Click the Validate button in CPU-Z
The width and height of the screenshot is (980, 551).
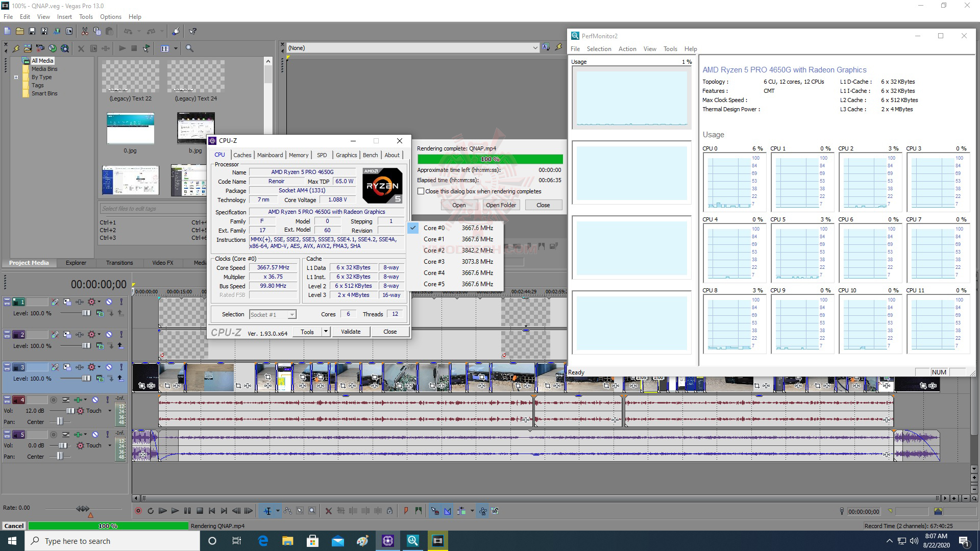pos(351,332)
